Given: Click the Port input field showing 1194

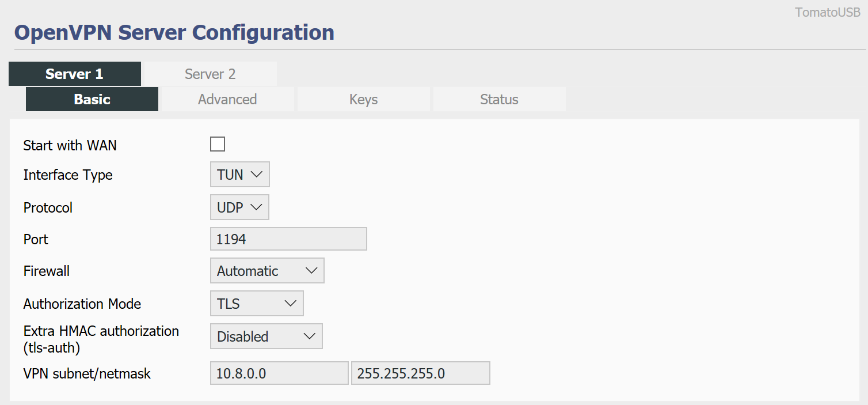Looking at the screenshot, I should click(x=288, y=239).
